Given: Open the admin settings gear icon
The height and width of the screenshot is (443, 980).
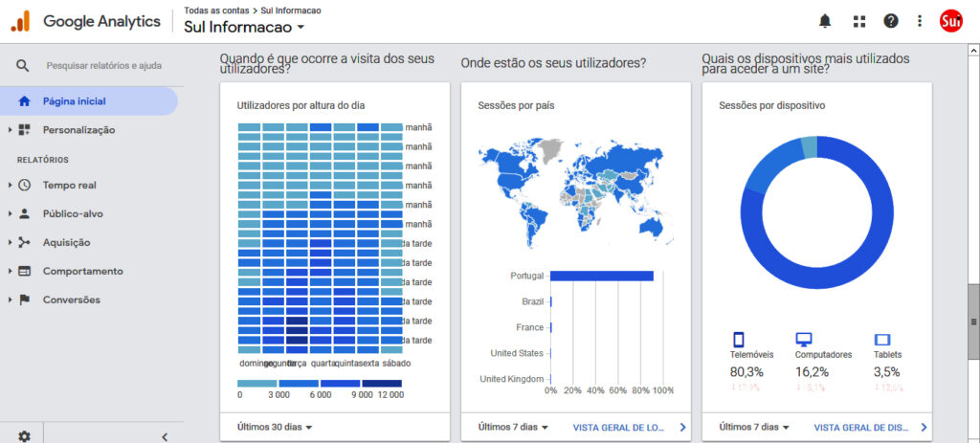Looking at the screenshot, I should pos(24,436).
